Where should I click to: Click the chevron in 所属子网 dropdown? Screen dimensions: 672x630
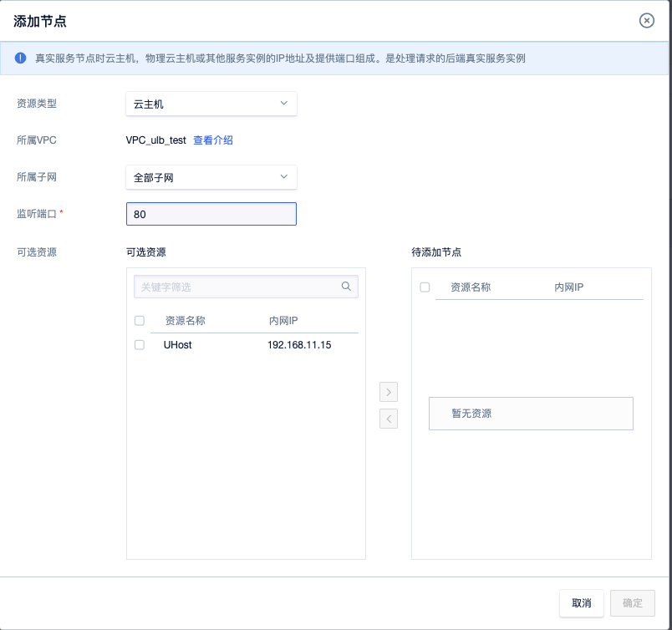coord(283,177)
